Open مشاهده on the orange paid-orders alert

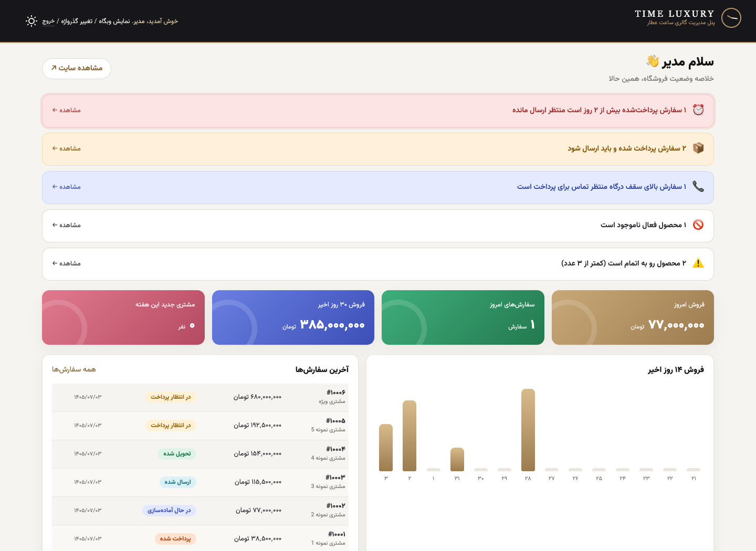click(x=66, y=149)
